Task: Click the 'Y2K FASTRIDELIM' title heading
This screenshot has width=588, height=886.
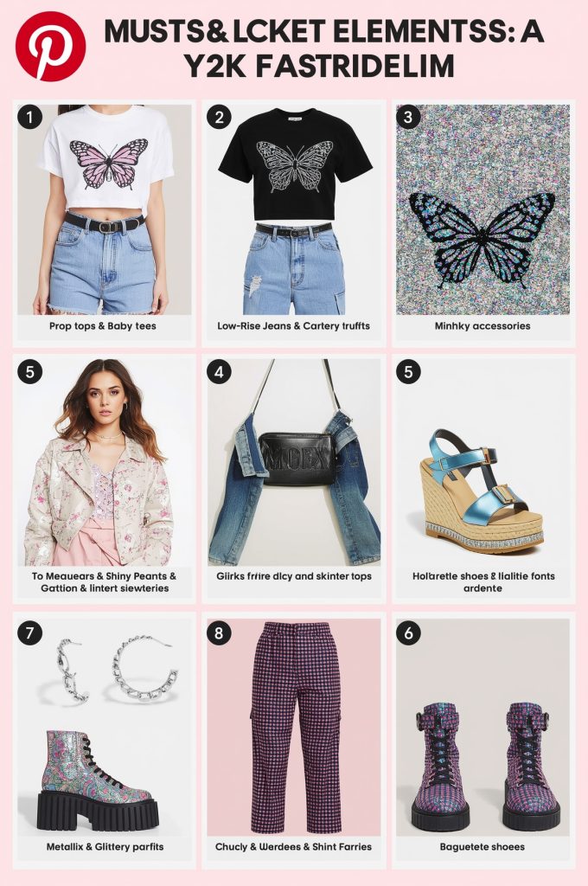Action: tap(320, 67)
